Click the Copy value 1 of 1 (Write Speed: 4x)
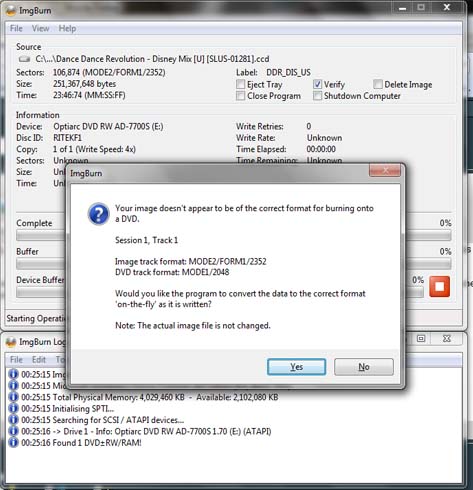This screenshot has width=473, height=490. (94, 149)
